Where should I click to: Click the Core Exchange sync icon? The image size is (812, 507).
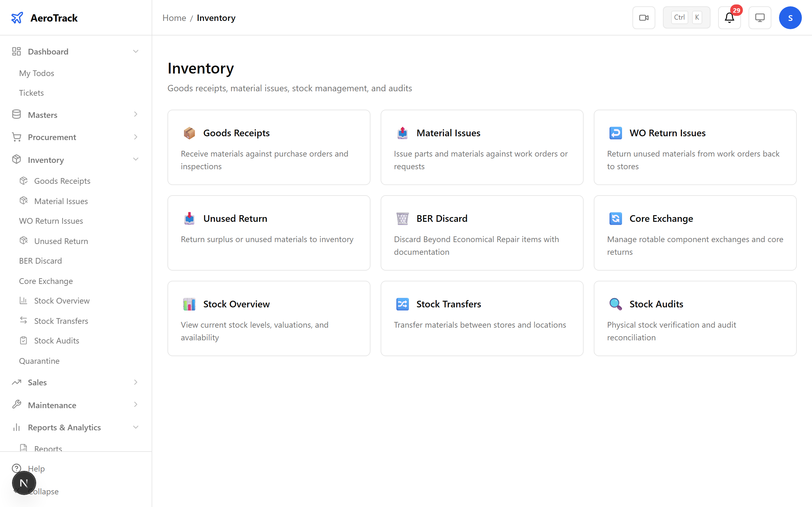coord(615,219)
